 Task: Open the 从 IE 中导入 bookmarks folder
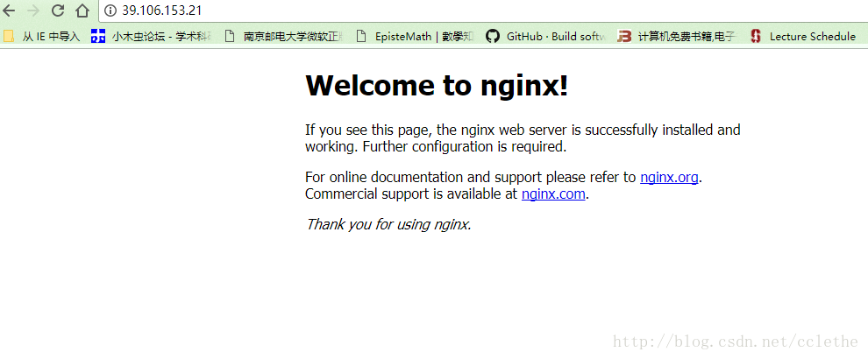tap(42, 37)
